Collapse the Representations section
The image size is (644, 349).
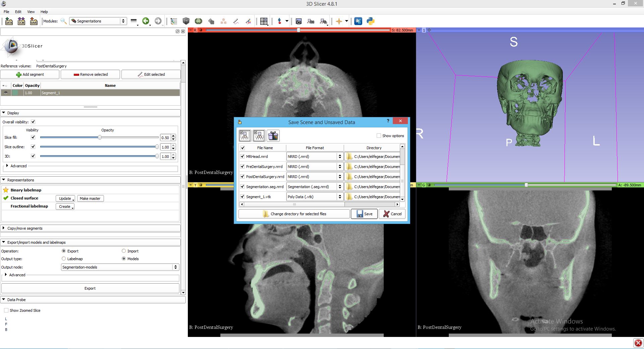click(91, 180)
